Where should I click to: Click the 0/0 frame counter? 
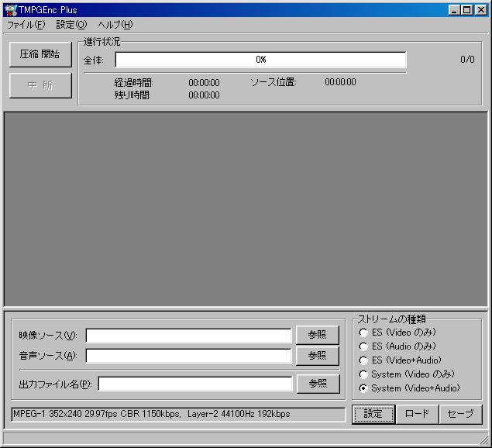click(x=467, y=60)
